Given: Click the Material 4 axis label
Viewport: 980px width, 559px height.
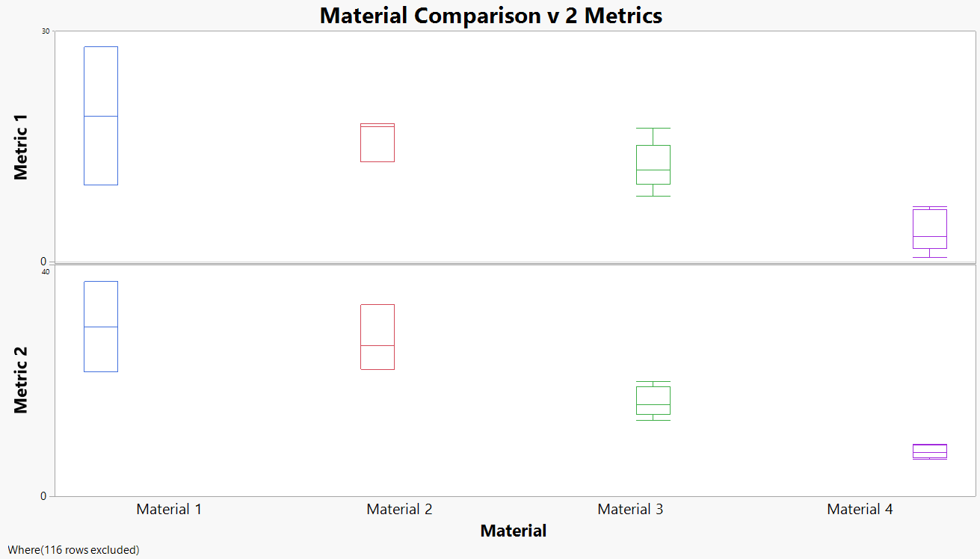Looking at the screenshot, I should (860, 510).
